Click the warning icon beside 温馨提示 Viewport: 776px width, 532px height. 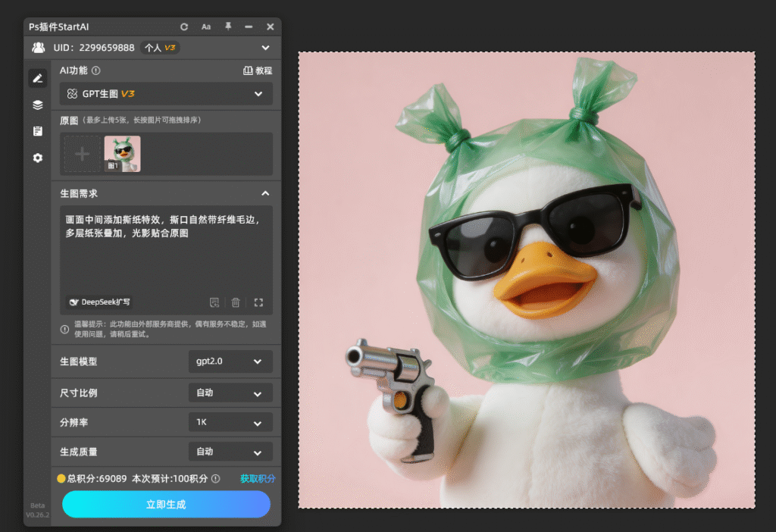[65, 329]
